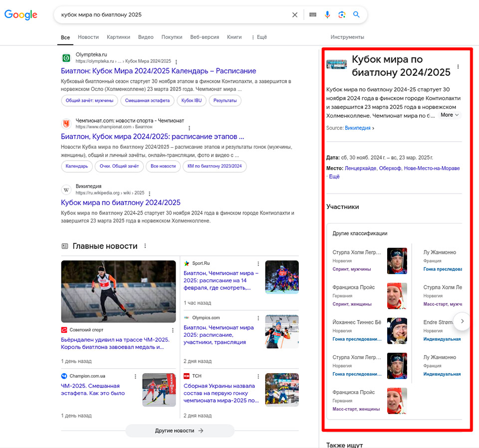The height and width of the screenshot is (448, 479).
Task: Click the magnifier search button
Action: click(356, 14)
